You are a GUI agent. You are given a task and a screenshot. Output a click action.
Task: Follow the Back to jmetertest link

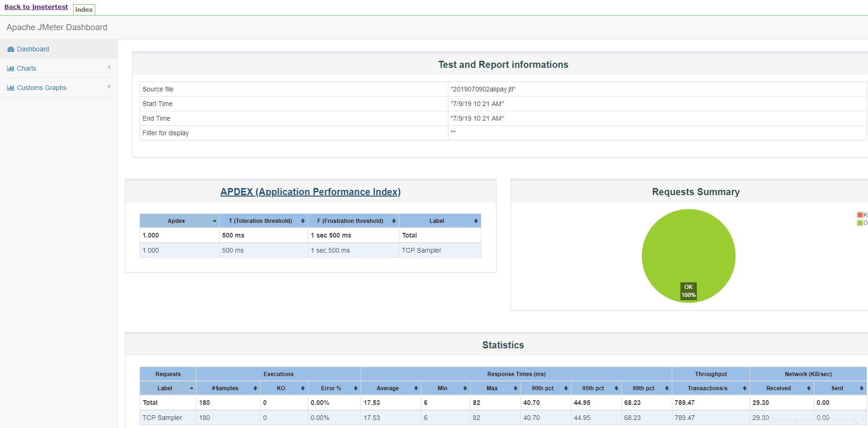pos(36,7)
